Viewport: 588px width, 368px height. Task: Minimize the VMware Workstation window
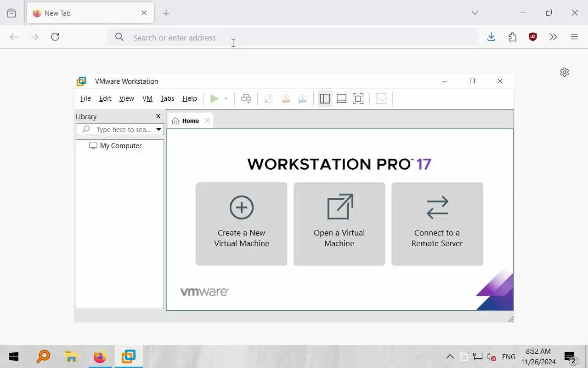445,81
